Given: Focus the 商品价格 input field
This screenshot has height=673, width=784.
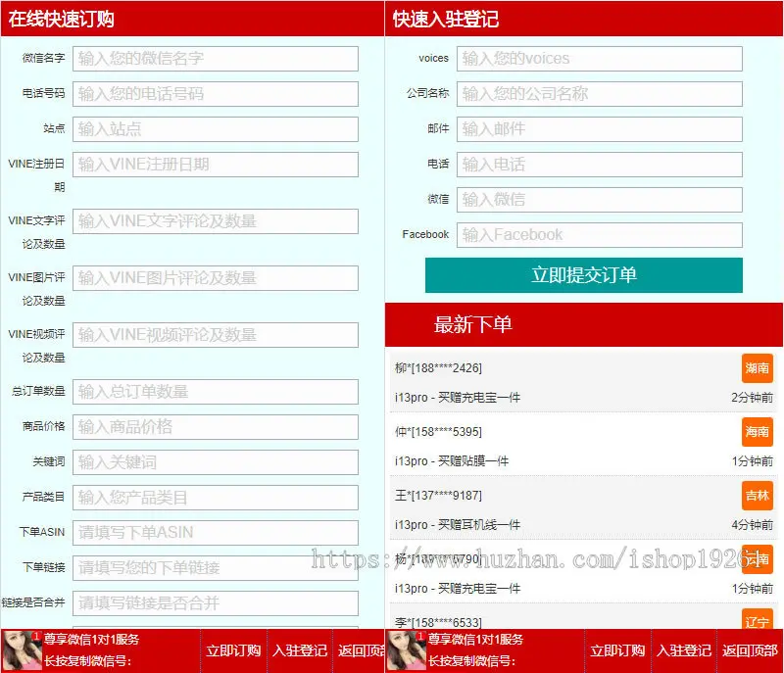Looking at the screenshot, I should point(216,427).
